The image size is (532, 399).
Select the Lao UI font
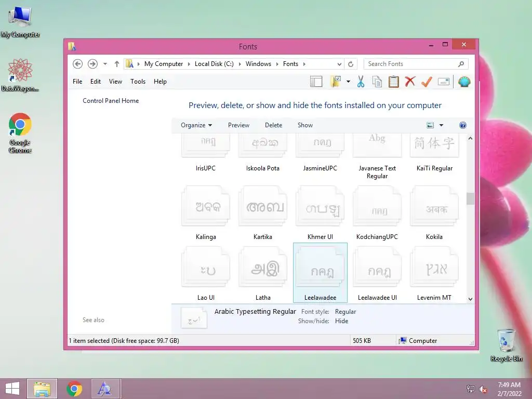coord(206,273)
